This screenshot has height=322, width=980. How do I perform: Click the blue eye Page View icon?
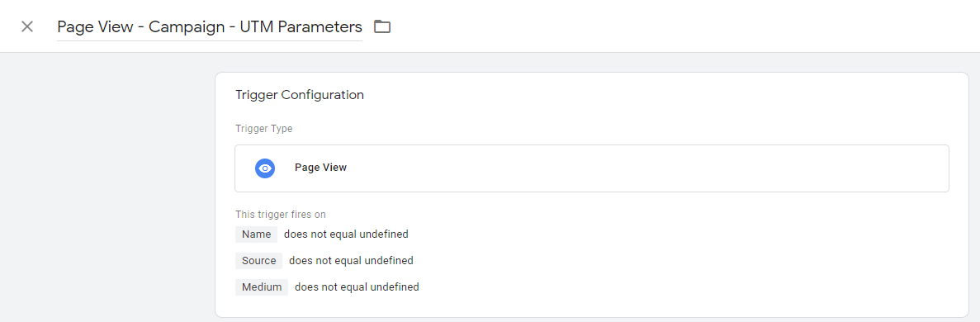tap(265, 168)
